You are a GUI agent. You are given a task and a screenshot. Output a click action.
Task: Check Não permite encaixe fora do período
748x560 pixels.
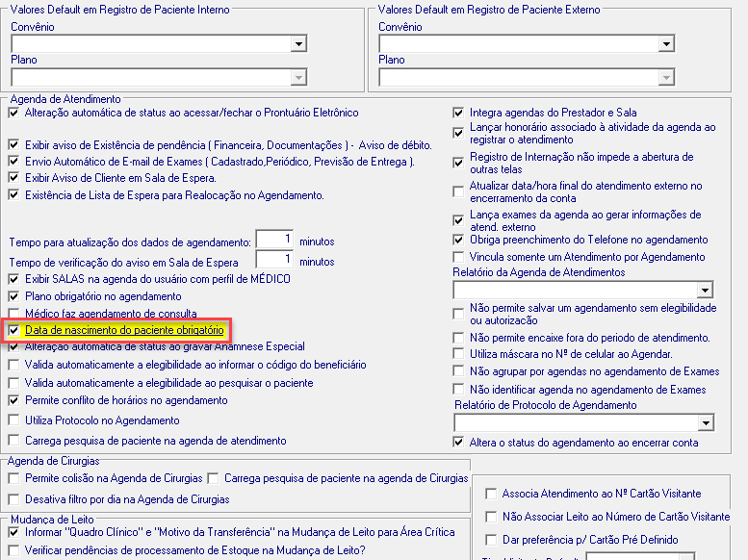(x=458, y=338)
